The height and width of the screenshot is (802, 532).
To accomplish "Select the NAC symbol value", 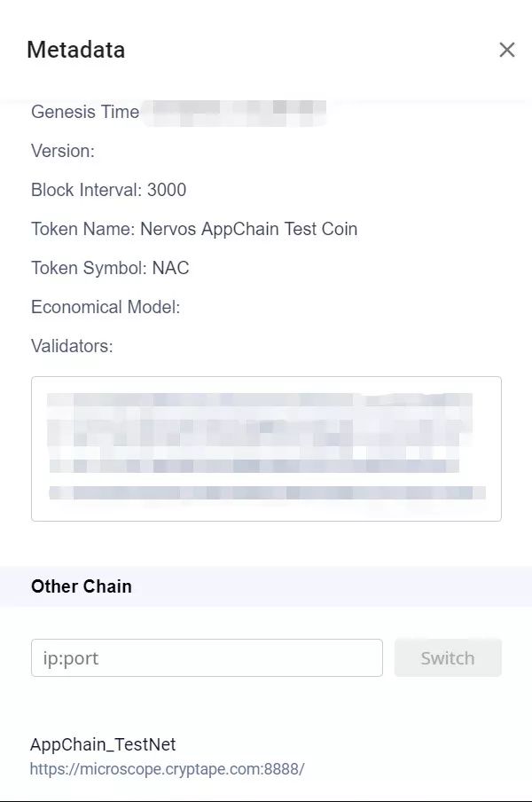I will [x=171, y=268].
